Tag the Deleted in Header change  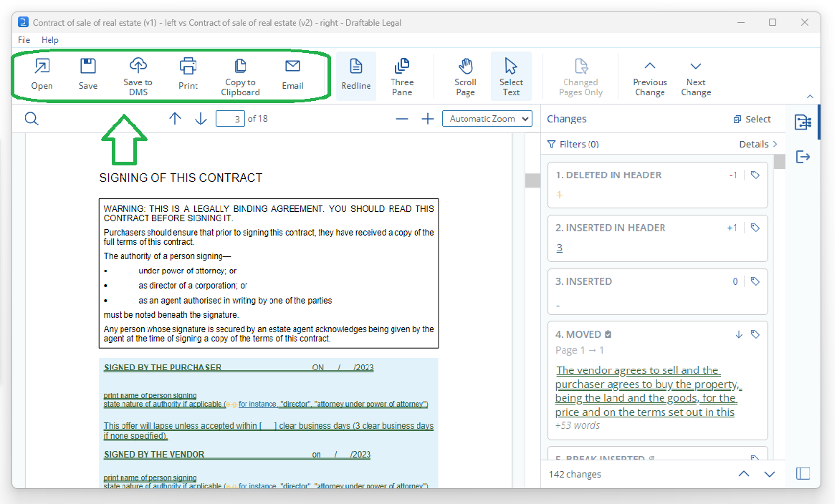(x=755, y=175)
